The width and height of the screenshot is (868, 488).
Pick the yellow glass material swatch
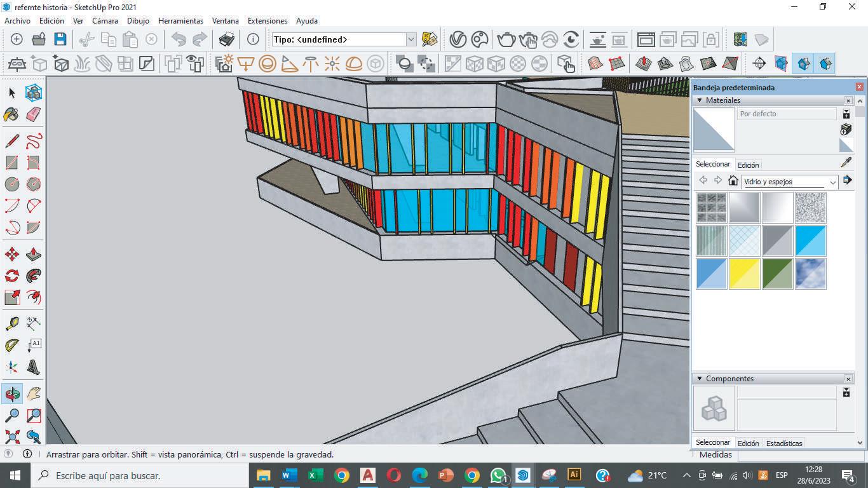(745, 274)
